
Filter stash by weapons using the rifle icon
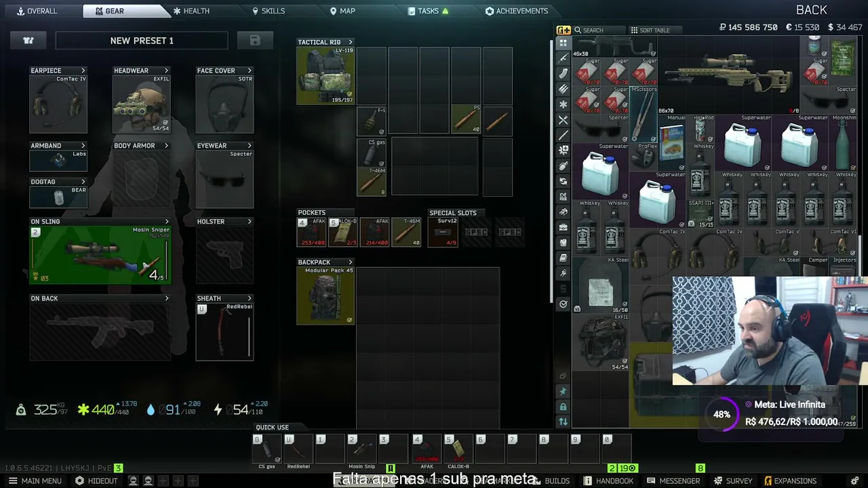(563, 58)
